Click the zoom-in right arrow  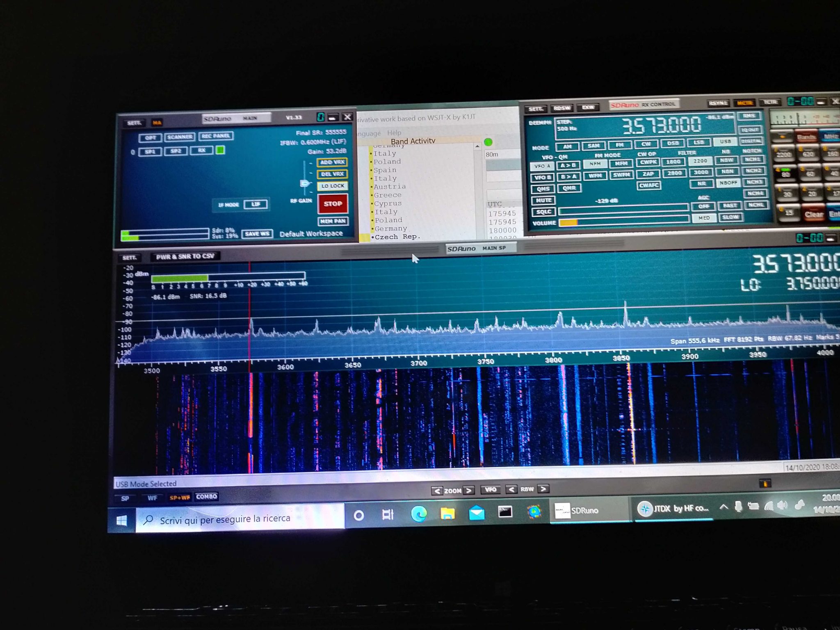pos(469,491)
